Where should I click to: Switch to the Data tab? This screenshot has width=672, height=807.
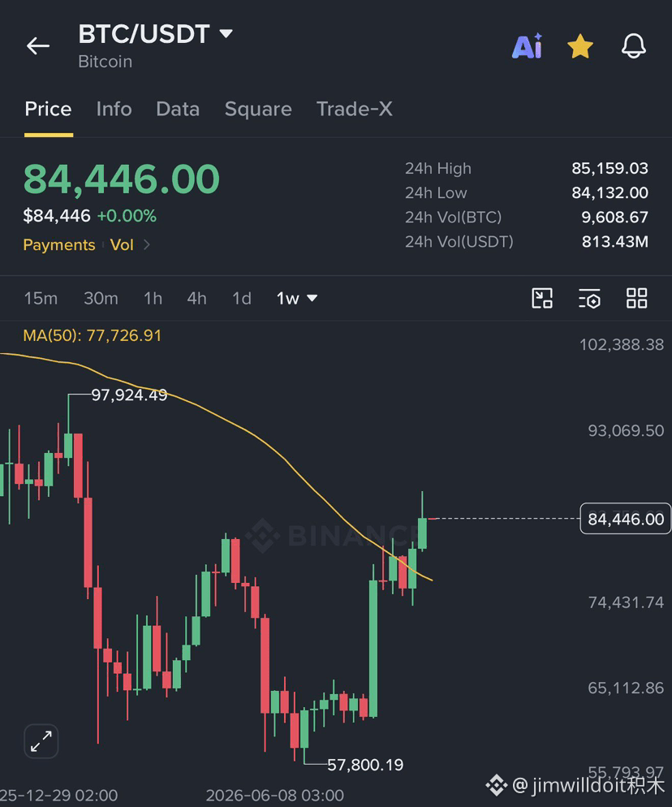(178, 109)
